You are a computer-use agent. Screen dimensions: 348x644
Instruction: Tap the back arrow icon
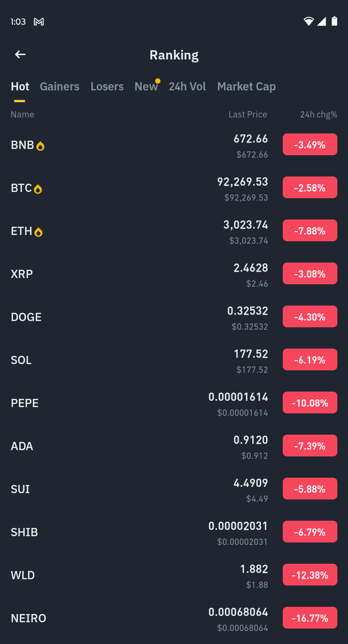(20, 55)
